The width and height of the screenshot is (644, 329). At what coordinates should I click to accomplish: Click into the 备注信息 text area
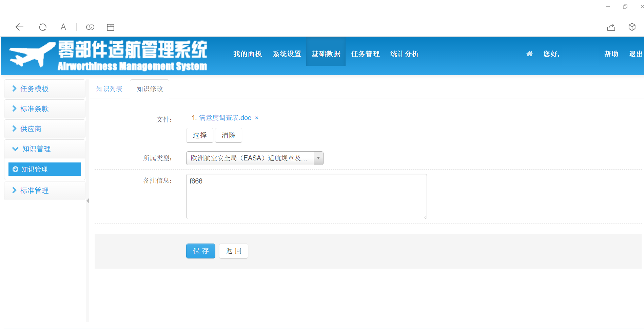pos(307,196)
